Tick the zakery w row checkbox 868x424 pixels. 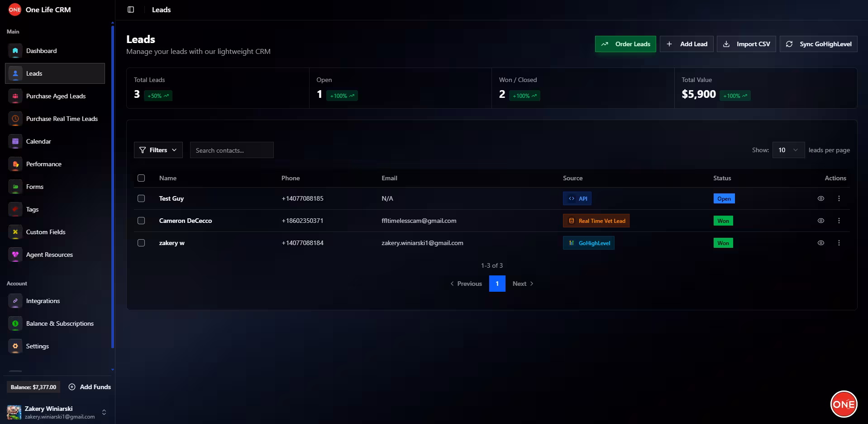(141, 243)
